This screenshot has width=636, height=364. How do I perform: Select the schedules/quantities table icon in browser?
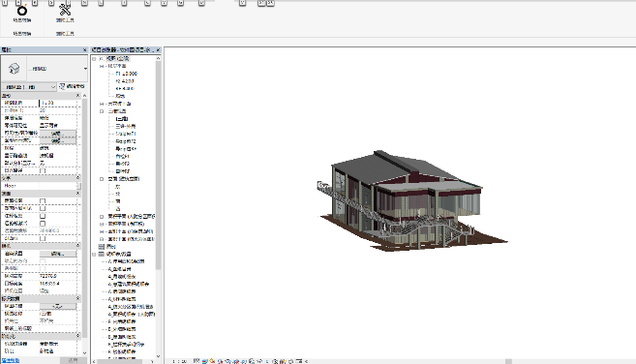tap(102, 254)
